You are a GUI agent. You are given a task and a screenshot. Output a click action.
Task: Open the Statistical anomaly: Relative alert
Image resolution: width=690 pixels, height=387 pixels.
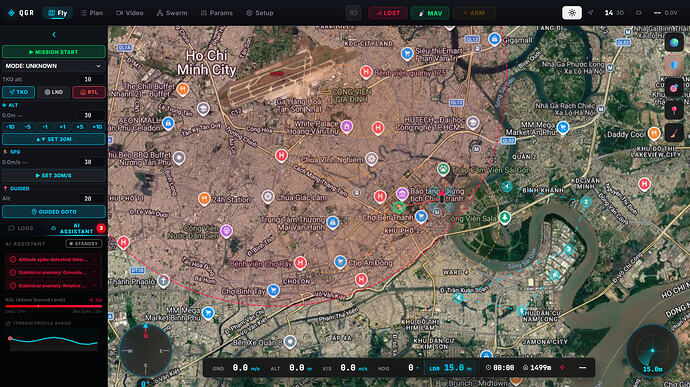tap(53, 286)
